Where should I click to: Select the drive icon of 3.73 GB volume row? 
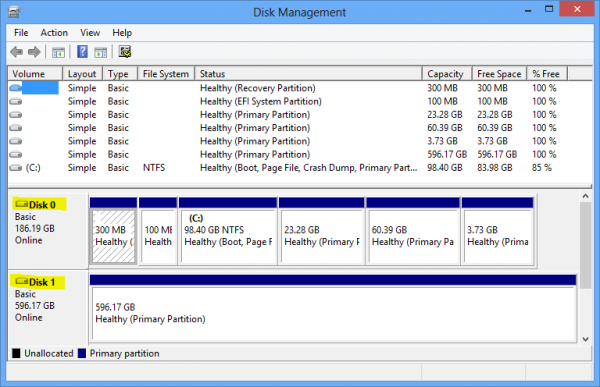pos(16,141)
